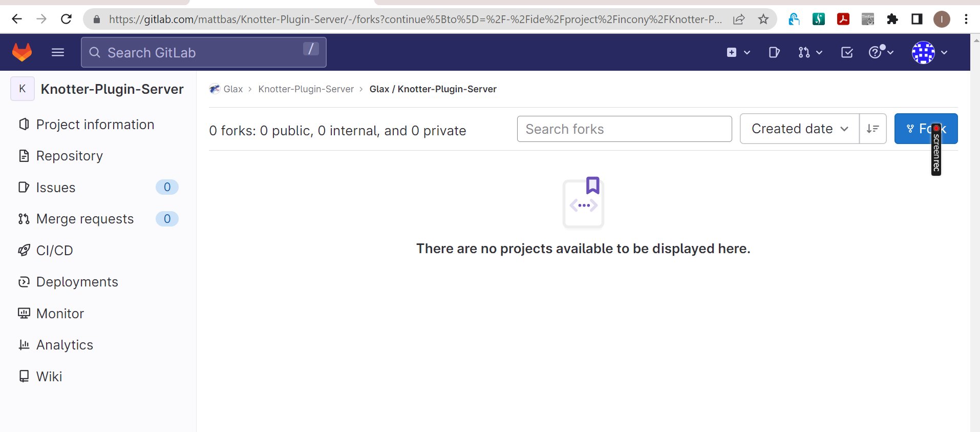
Task: Click the blue hand extension icon
Action: click(794, 19)
